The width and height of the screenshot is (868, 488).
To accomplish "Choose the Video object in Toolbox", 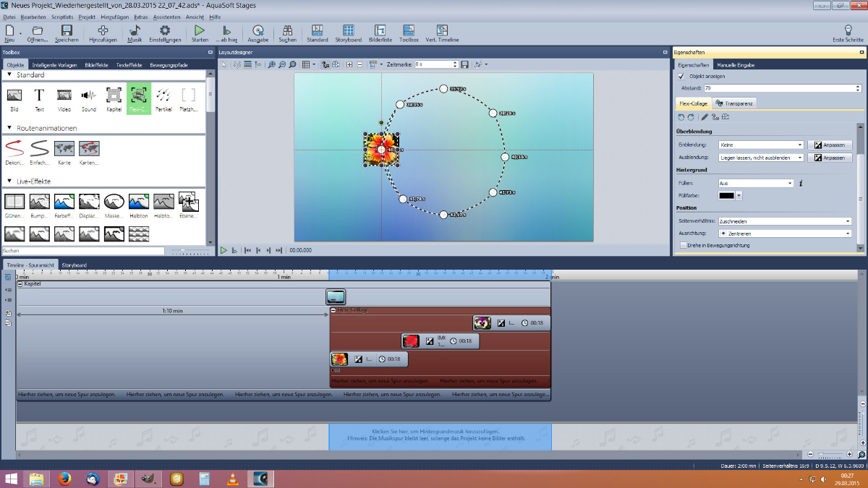I will (64, 95).
